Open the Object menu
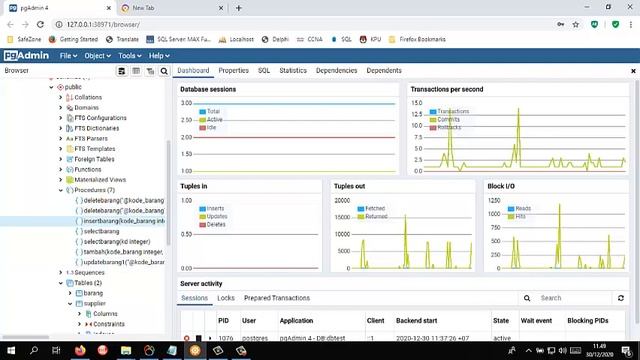The image size is (640, 360). (97, 56)
